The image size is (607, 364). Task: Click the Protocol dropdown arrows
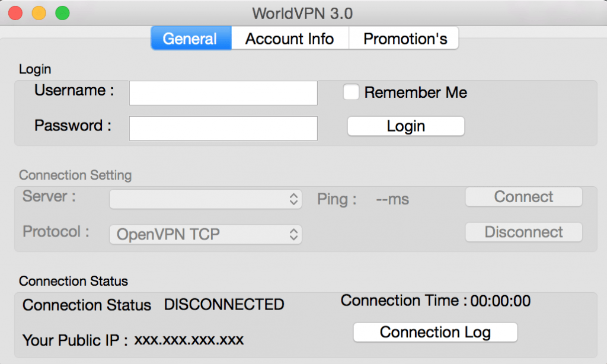294,234
